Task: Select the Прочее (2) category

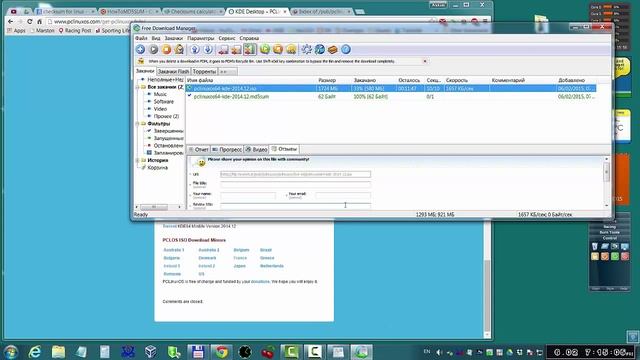Action: coord(166,116)
